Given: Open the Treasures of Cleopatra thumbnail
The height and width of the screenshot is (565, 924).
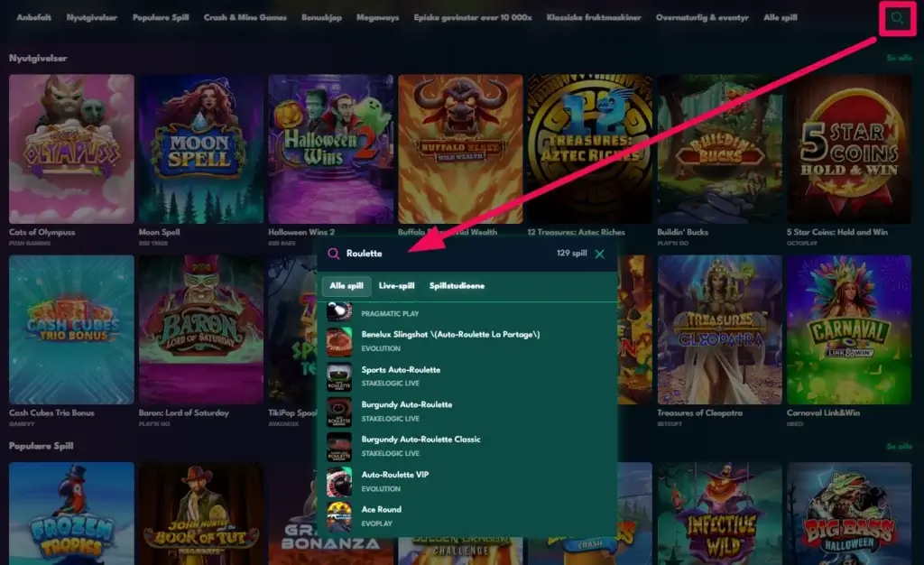Looking at the screenshot, I should [719, 329].
